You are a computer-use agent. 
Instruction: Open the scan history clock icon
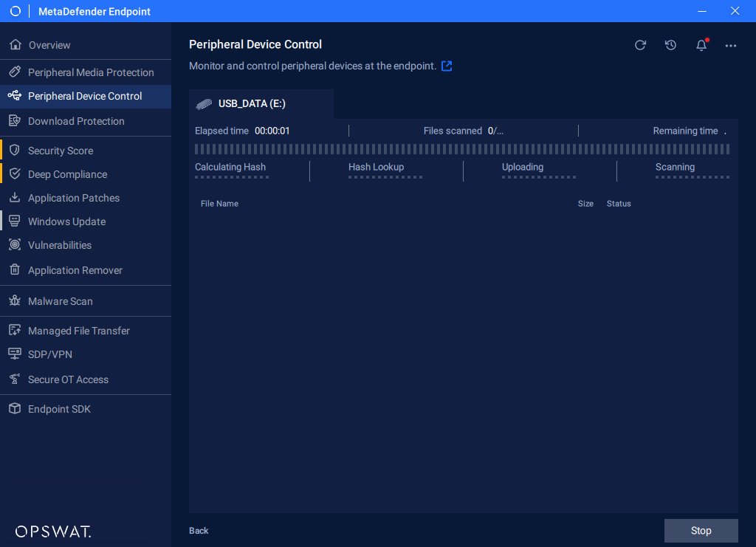click(x=670, y=45)
